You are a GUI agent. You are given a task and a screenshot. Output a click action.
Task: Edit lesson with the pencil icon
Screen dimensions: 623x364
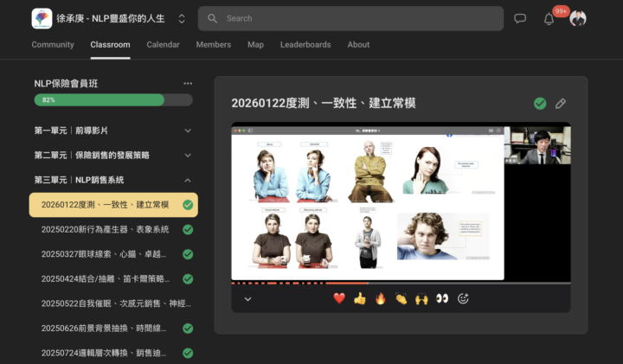click(x=561, y=104)
